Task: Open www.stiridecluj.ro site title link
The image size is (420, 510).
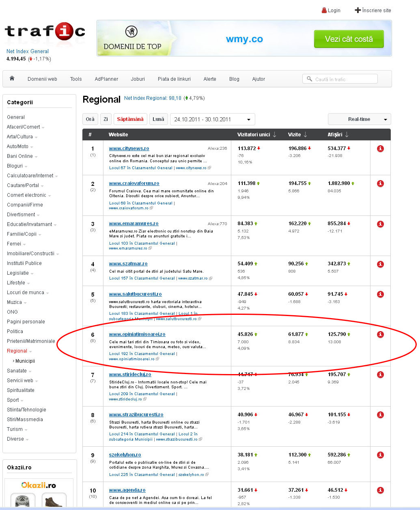Action: click(130, 374)
